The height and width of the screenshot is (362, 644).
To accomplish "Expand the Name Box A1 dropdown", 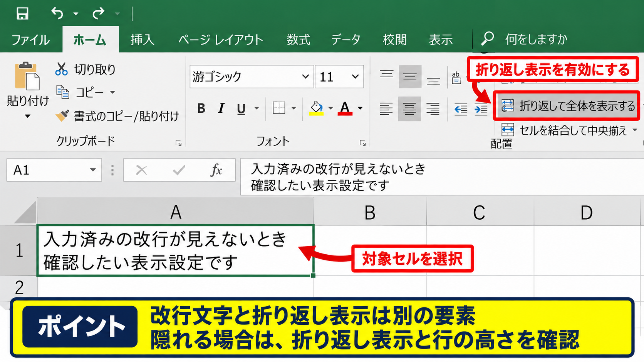I will (x=93, y=170).
